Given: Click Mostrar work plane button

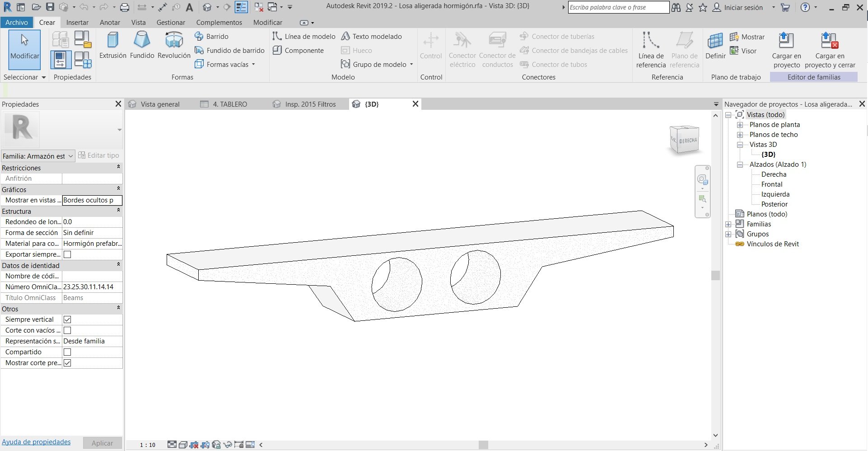Looking at the screenshot, I should pos(747,37).
